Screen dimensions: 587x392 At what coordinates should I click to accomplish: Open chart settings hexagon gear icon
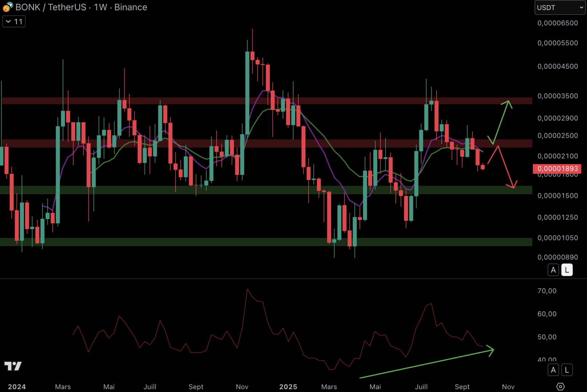coord(560,387)
